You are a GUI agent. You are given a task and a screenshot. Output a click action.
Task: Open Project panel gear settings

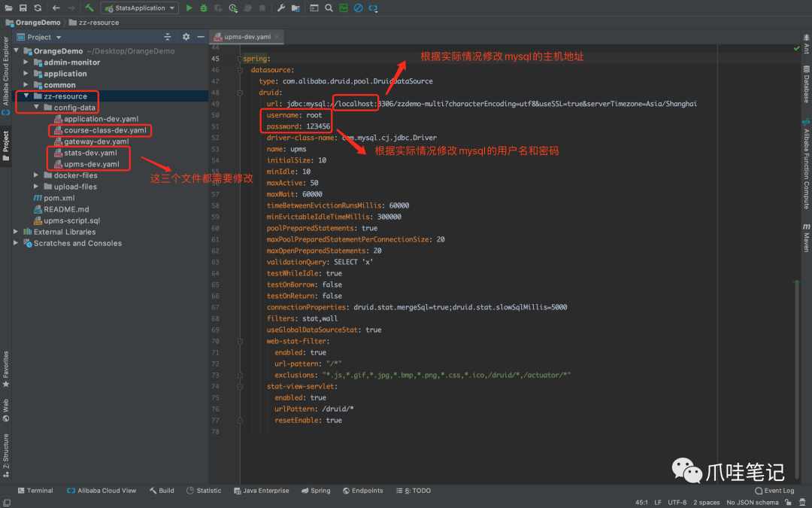coord(186,37)
